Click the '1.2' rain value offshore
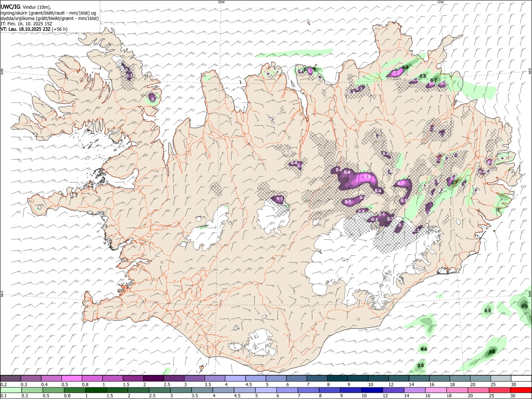This screenshot has width=532, height=399. (x=492, y=352)
